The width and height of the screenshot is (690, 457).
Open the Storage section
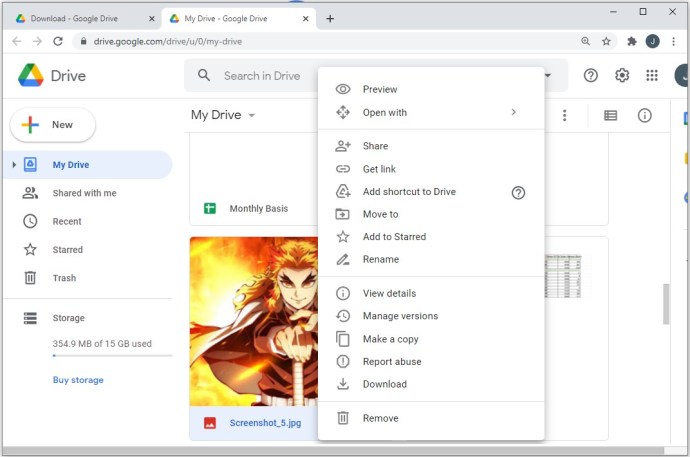pos(87,318)
